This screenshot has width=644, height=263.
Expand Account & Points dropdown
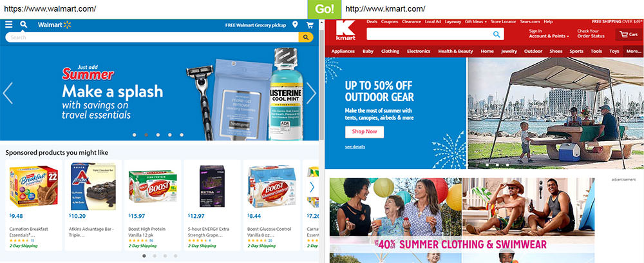549,36
